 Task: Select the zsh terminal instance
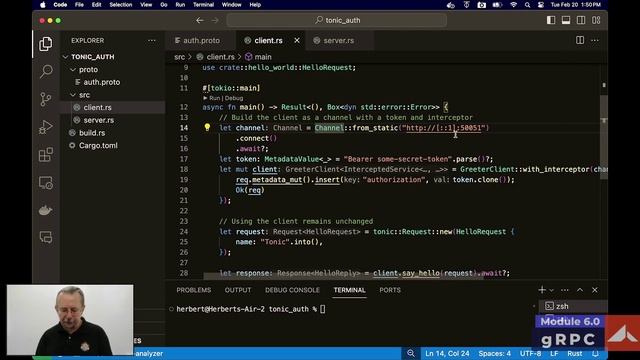(x=573, y=306)
